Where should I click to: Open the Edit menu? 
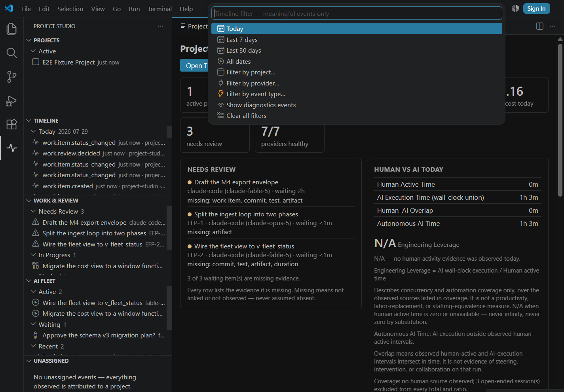pos(44,9)
